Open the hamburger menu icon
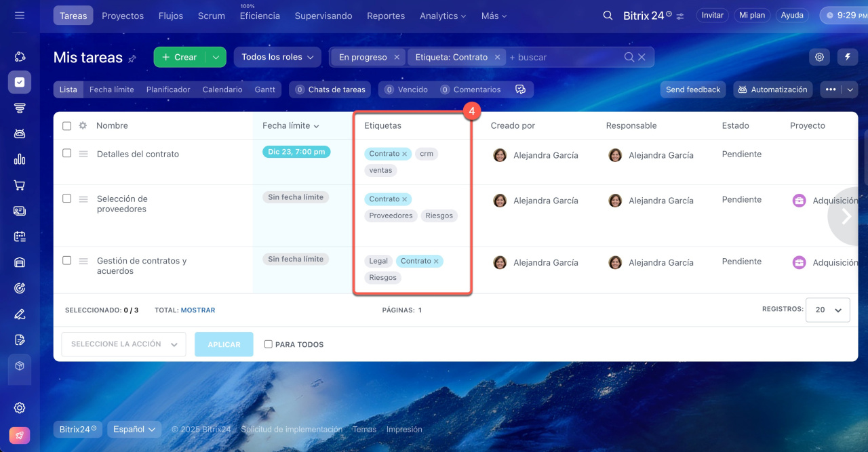The width and height of the screenshot is (868, 452). tap(19, 15)
